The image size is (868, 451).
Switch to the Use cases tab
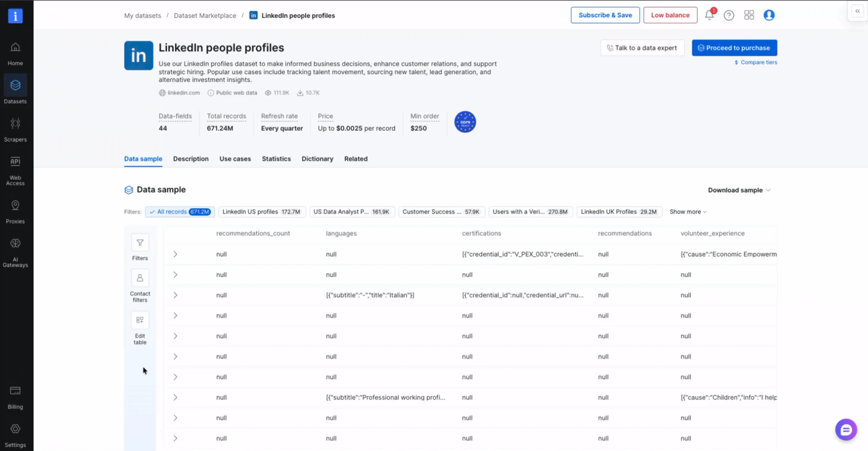[235, 159]
